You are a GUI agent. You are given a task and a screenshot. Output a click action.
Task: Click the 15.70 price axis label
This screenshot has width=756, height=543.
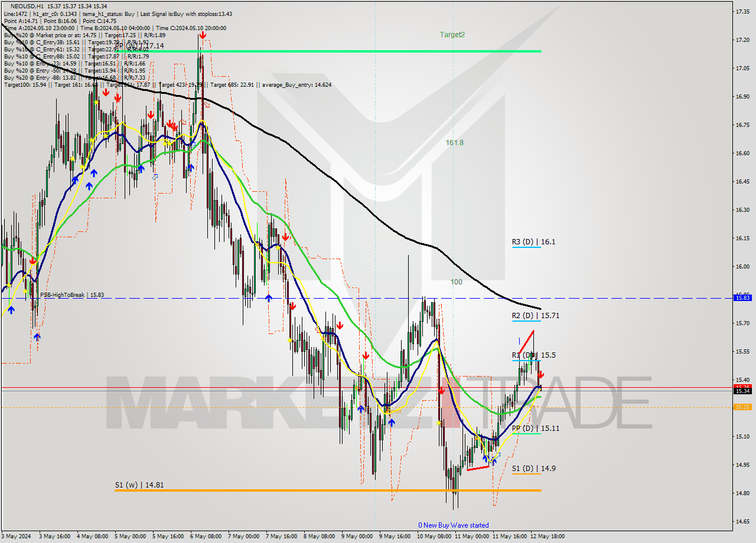[742, 323]
